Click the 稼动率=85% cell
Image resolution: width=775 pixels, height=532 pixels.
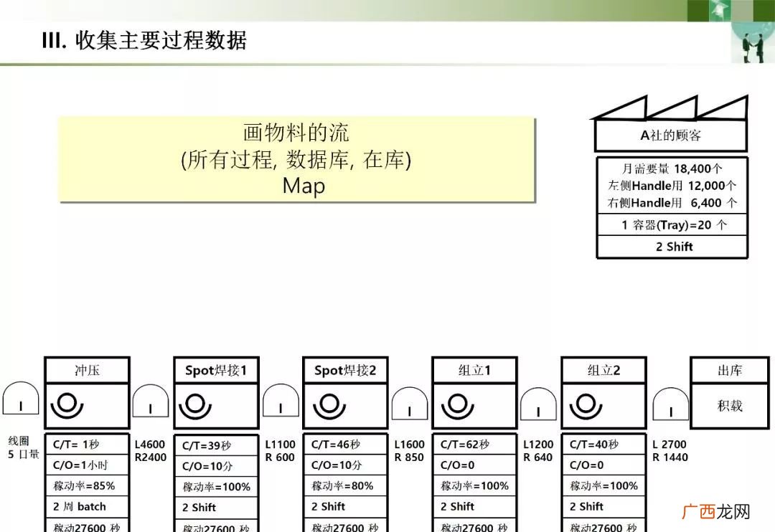87,485
